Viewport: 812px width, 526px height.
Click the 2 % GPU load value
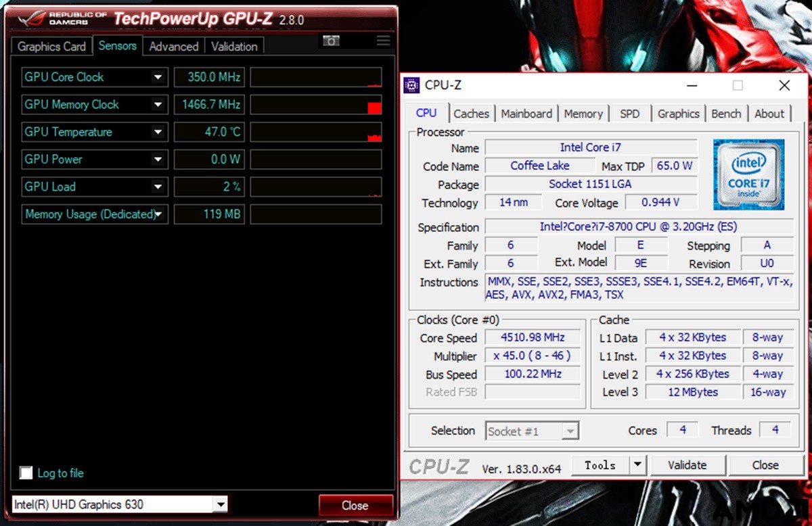209,187
